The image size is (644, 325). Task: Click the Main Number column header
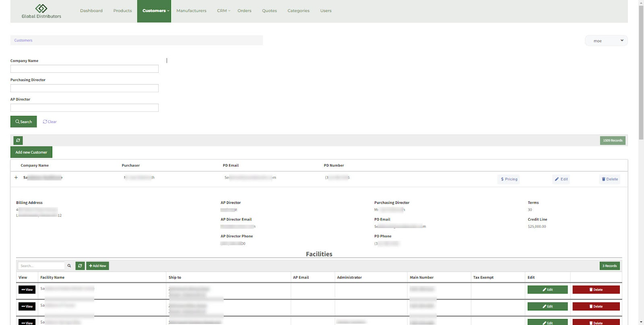pyautogui.click(x=421, y=278)
